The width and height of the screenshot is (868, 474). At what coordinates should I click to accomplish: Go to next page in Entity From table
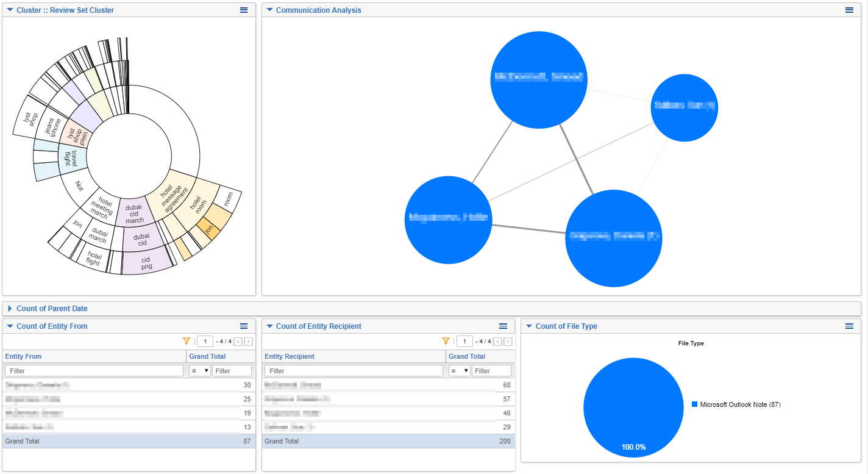coord(248,342)
